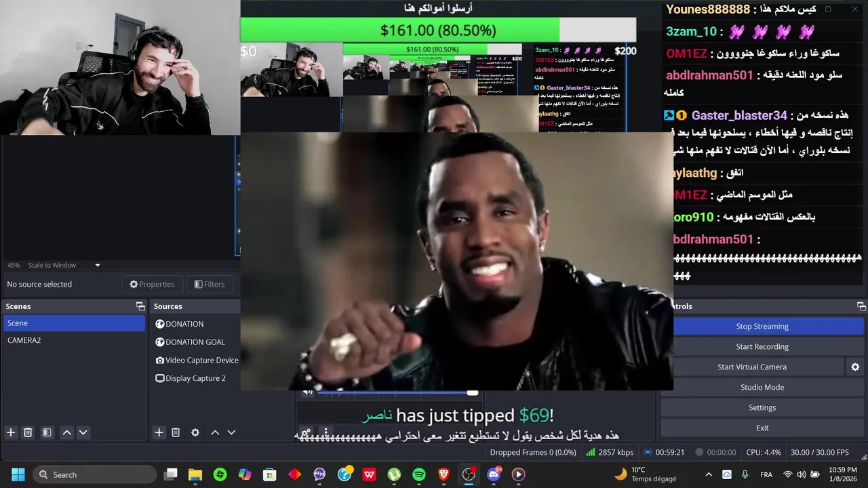Viewport: 868px width, 488px height.
Task: Open source properties gear in the Sources toolbar
Action: tap(195, 432)
